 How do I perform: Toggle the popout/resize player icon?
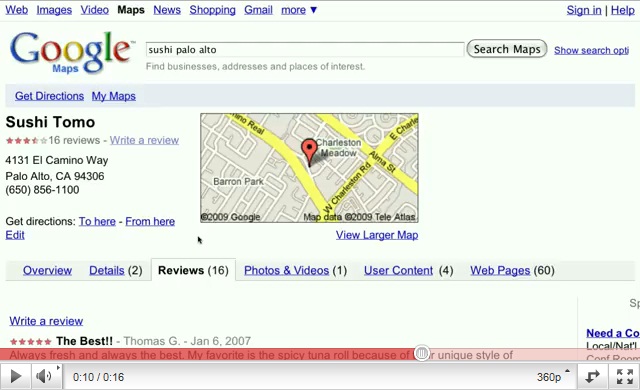click(x=592, y=376)
